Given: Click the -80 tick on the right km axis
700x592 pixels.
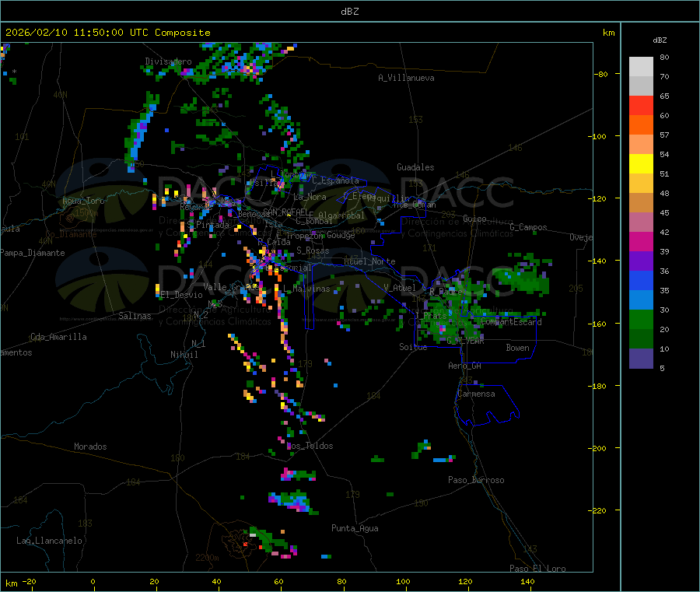Looking at the screenshot, I should click(x=601, y=74).
